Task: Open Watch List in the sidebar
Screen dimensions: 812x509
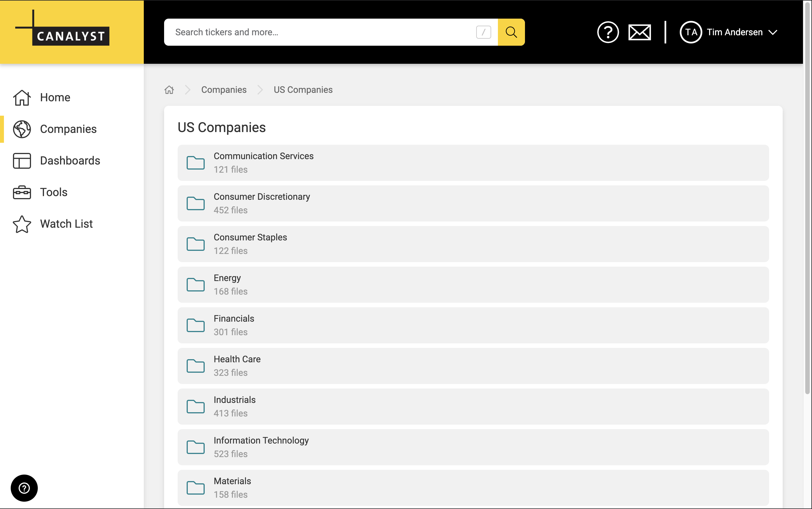Action: pyautogui.click(x=66, y=224)
